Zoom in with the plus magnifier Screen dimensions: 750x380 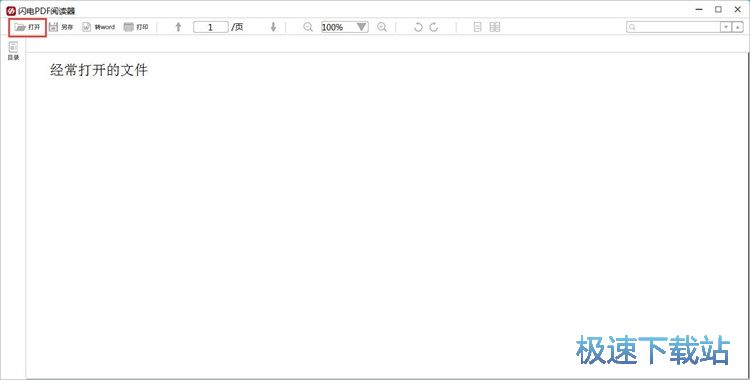(382, 27)
